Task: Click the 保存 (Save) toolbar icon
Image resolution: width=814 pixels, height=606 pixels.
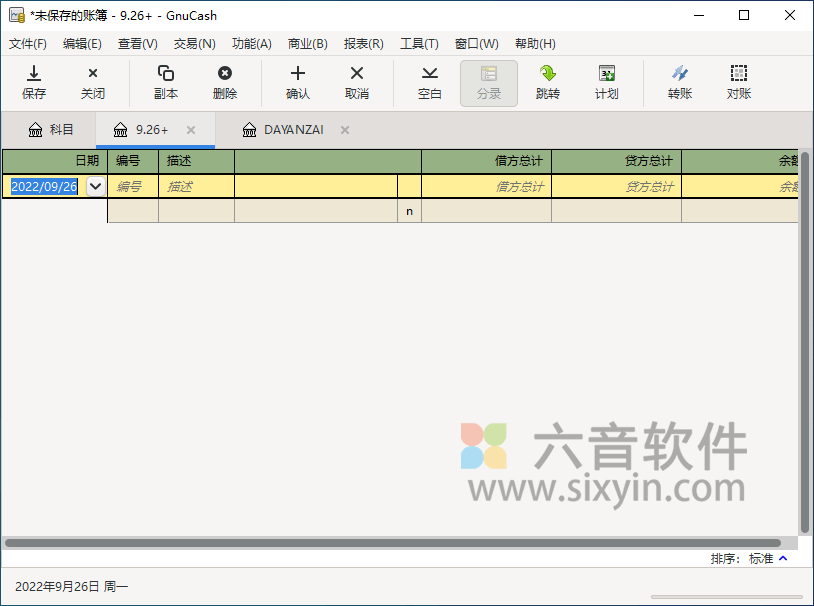Action: [x=34, y=82]
